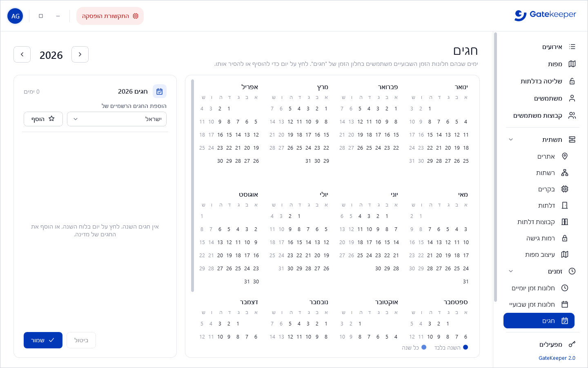This screenshot has width=588, height=368.
Task: Open the ישראל country dropdown
Action: (x=117, y=119)
